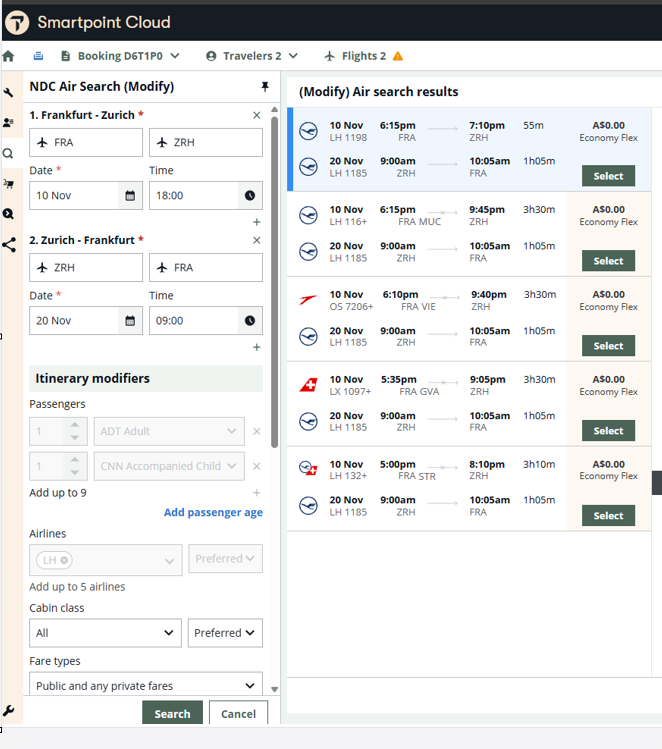Image resolution: width=662 pixels, height=749 pixels.
Task: Open the search magnifier in the left sidebar
Action: click(x=9, y=154)
